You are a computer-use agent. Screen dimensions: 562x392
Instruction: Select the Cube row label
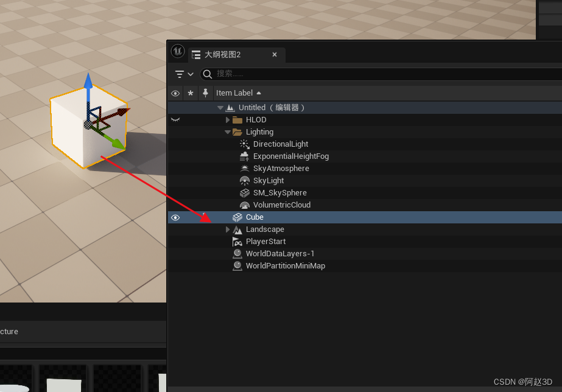coord(255,217)
